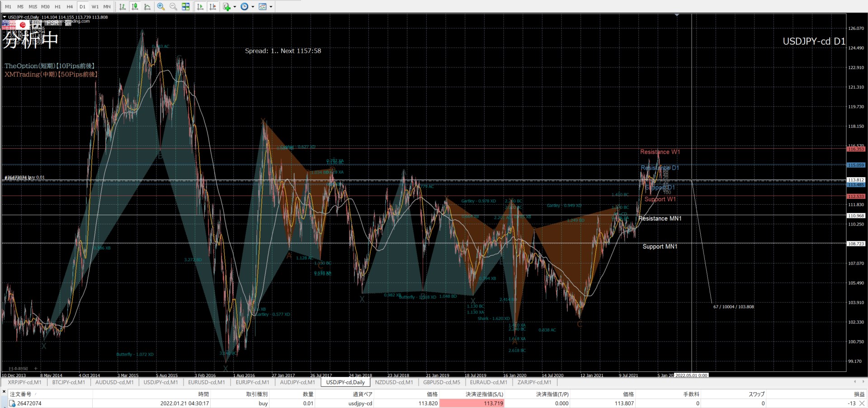Click the red stop loss 113.719 cell
The height and width of the screenshot is (408, 868).
pos(472,403)
